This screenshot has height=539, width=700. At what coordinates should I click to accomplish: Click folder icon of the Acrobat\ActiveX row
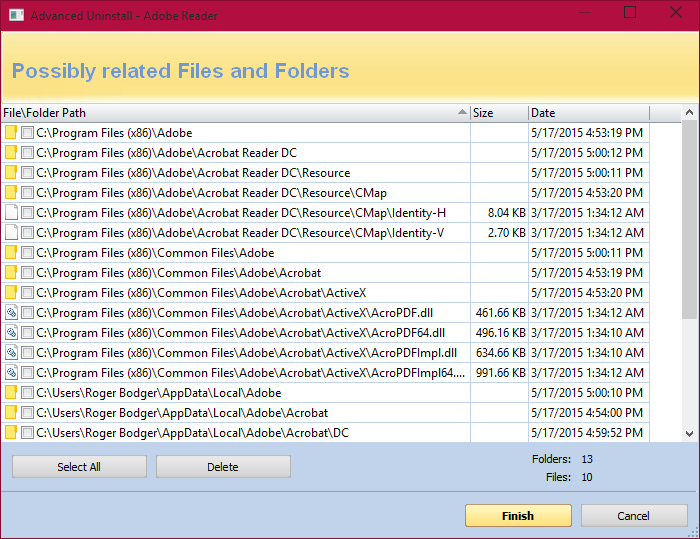[11, 292]
